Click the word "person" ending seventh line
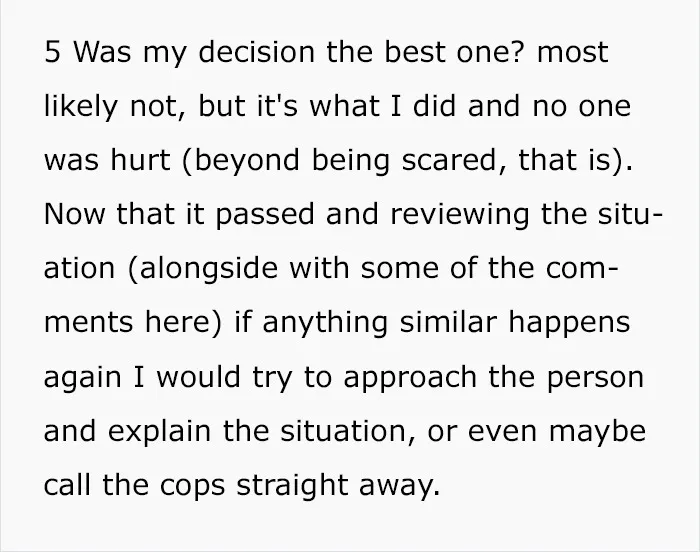The width and height of the screenshot is (700, 552). pyautogui.click(x=595, y=378)
